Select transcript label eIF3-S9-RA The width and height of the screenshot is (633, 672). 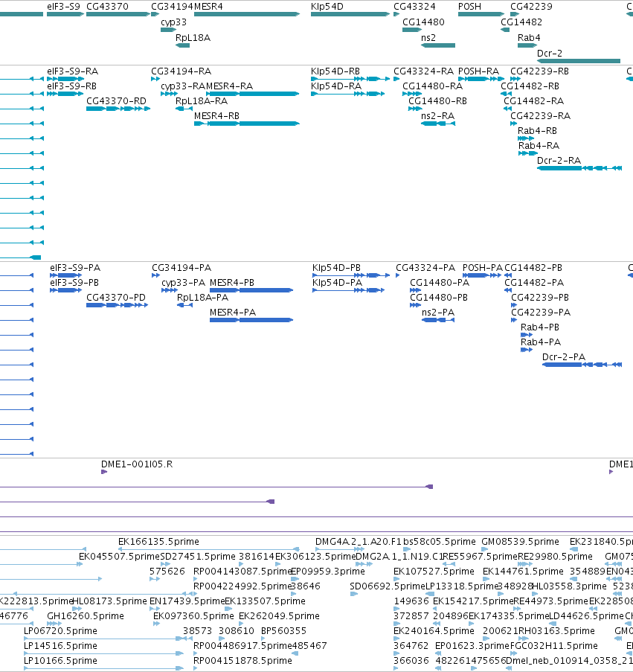coord(72,71)
